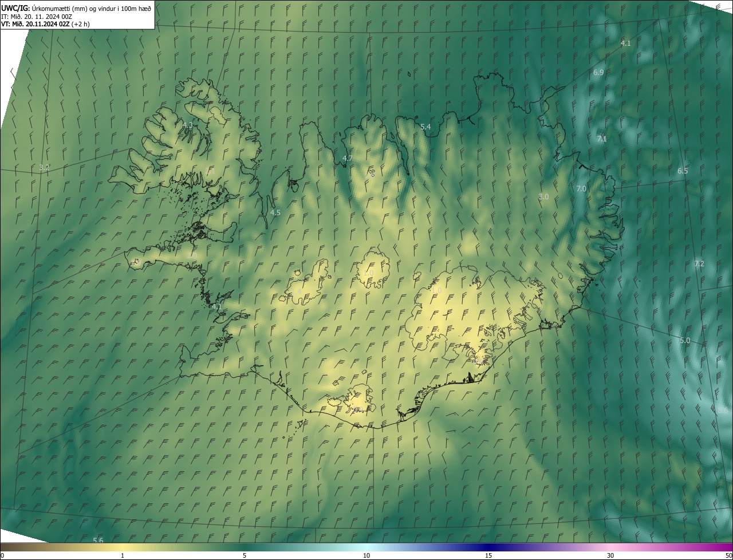Viewport: 733px width, 560px height.
Task: Click tick label 5 on the color scale
Action: click(245, 556)
